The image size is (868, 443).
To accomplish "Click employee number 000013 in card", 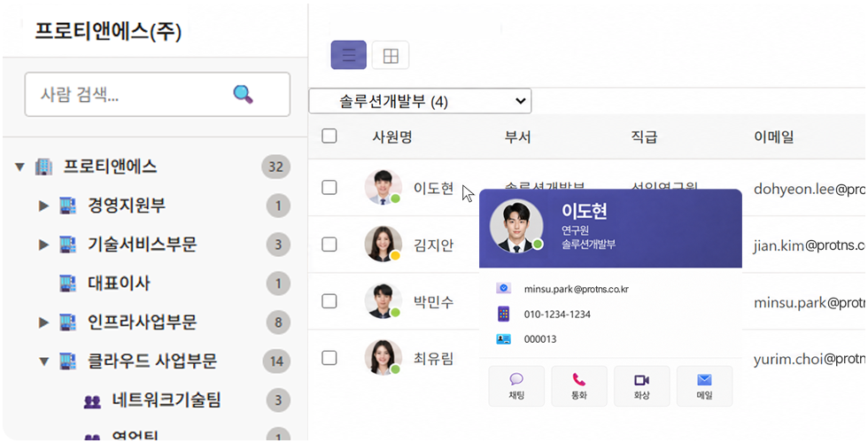I will [539, 338].
